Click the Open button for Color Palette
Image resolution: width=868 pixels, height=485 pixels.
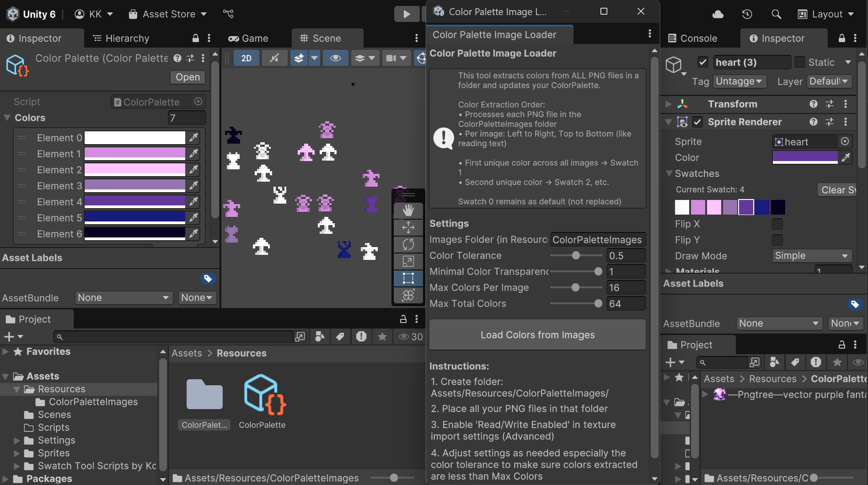coord(188,77)
